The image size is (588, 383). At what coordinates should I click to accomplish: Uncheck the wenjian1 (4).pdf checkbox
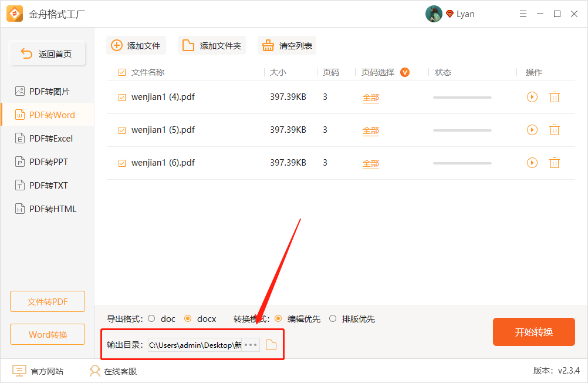coord(122,98)
